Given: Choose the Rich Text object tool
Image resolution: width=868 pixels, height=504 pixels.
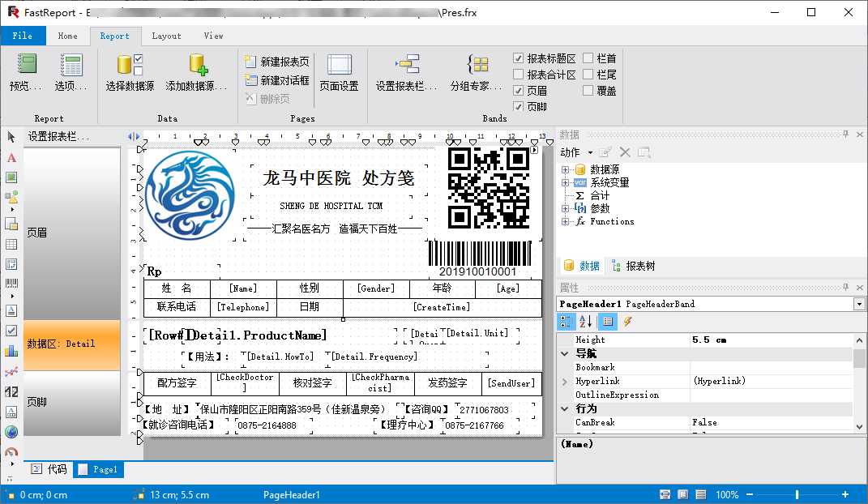Looking at the screenshot, I should point(11,310).
